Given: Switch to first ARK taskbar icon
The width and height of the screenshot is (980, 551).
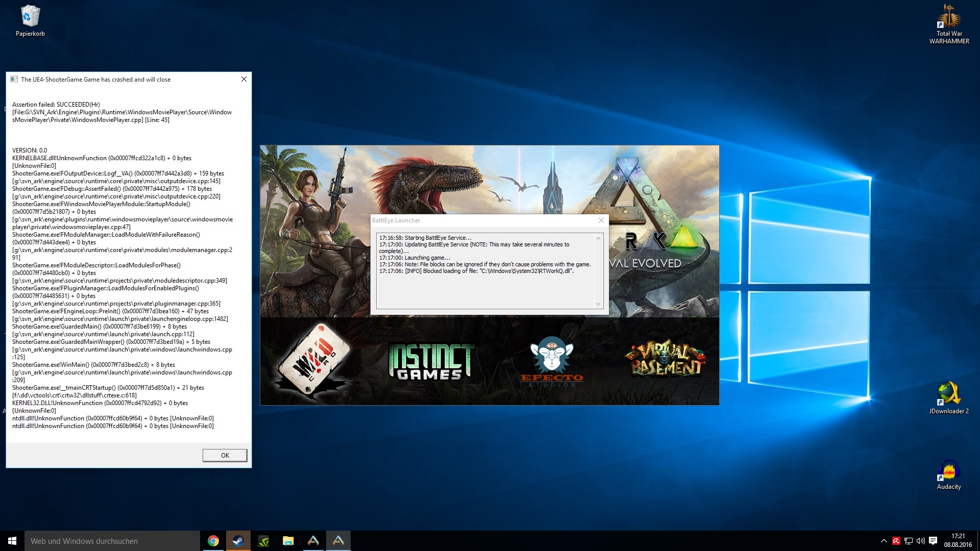Looking at the screenshot, I should point(313,541).
